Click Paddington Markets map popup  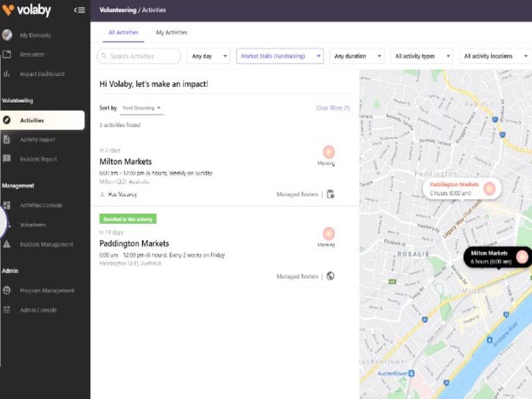(462, 189)
